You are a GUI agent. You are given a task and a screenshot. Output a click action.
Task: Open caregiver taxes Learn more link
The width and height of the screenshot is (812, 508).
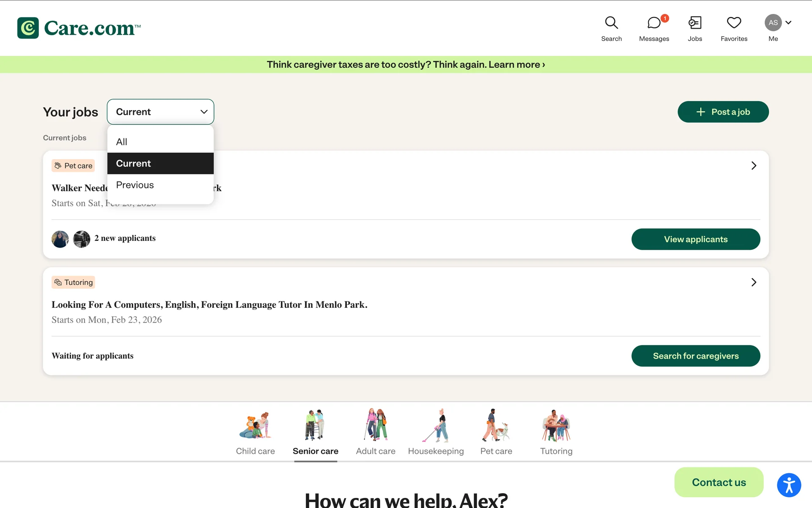tap(516, 64)
